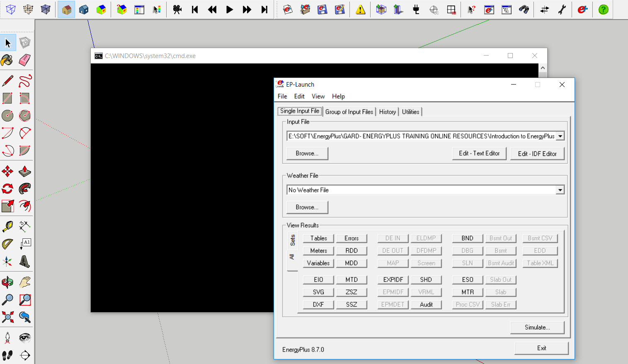Select the vertical Sets tab
The image size is (628, 364).
(293, 240)
